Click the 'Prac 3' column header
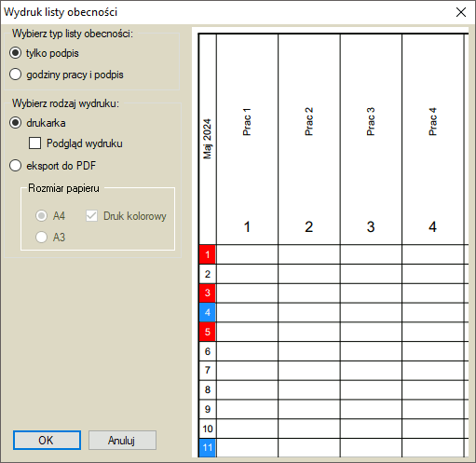 [371, 139]
